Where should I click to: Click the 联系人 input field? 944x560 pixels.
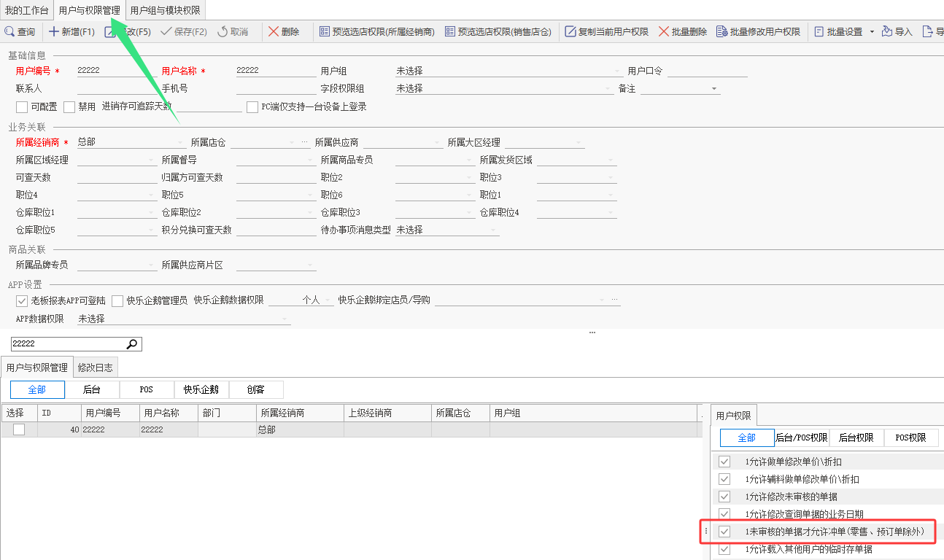click(117, 89)
